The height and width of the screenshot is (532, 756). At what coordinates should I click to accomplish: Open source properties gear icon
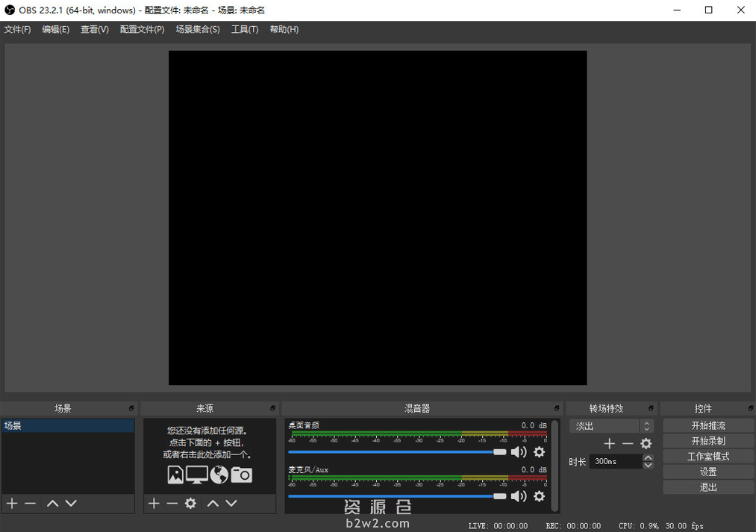(x=190, y=504)
